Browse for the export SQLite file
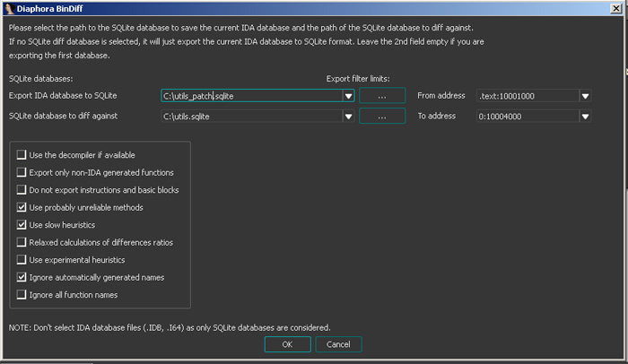Screen dimensions: 628x364 click(382, 96)
